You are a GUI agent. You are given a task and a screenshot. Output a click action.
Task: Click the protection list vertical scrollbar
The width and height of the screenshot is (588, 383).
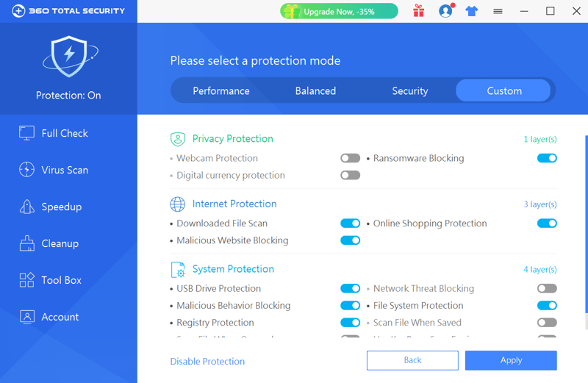pyautogui.click(x=586, y=224)
